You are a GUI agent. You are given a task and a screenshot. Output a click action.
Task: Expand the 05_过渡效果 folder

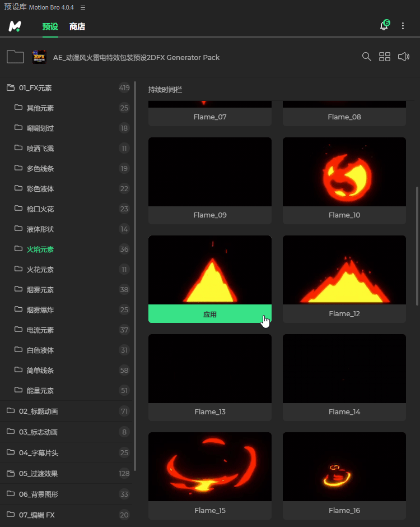click(x=67, y=474)
